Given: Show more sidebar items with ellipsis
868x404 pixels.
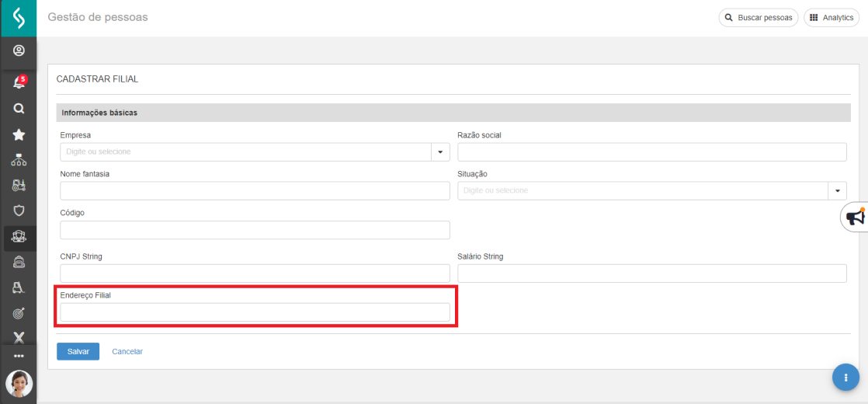Looking at the screenshot, I should pyautogui.click(x=19, y=356).
